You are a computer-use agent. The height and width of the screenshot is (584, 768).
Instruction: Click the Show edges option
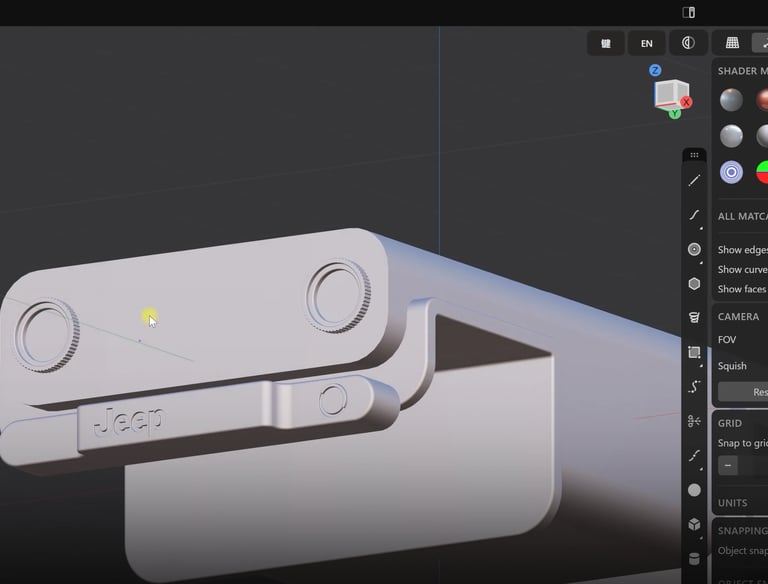click(743, 250)
